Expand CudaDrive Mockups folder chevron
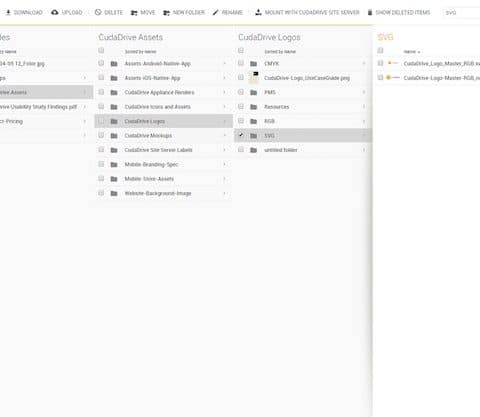 (225, 136)
